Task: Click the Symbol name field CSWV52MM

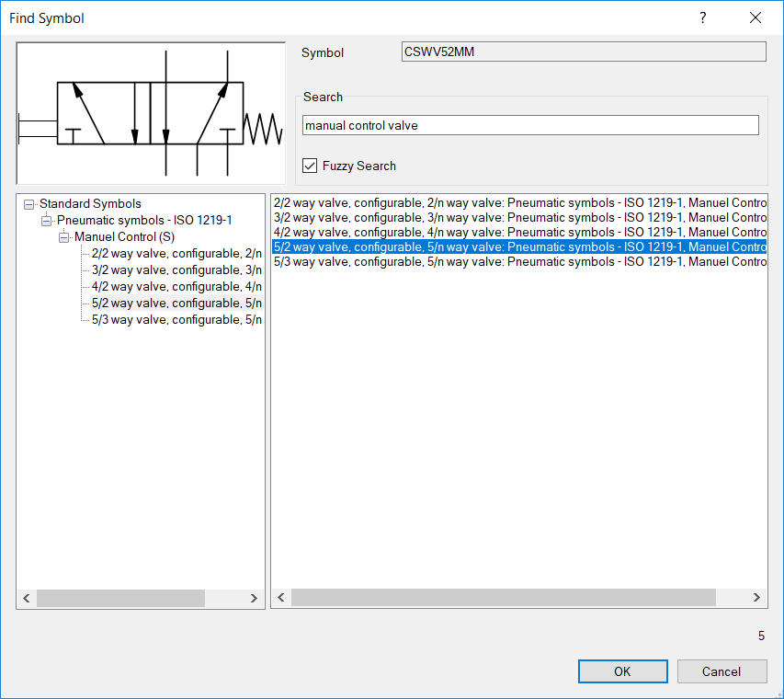Action: coord(584,52)
